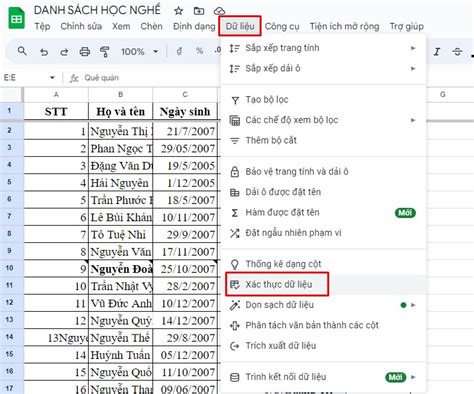The image size is (474, 394).
Task: Select column A header
Action: pyautogui.click(x=56, y=95)
